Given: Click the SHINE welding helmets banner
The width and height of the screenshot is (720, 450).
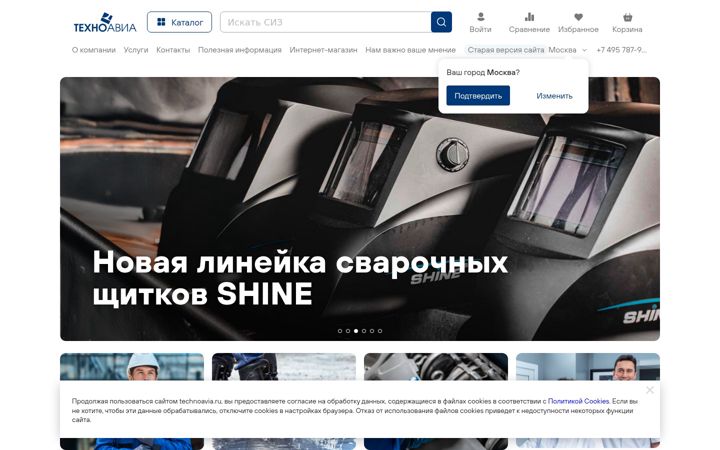Looking at the screenshot, I should [360, 208].
